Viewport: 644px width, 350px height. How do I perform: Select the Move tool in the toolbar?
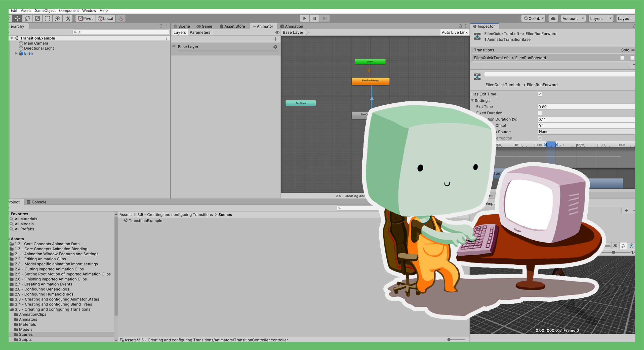tap(17, 18)
